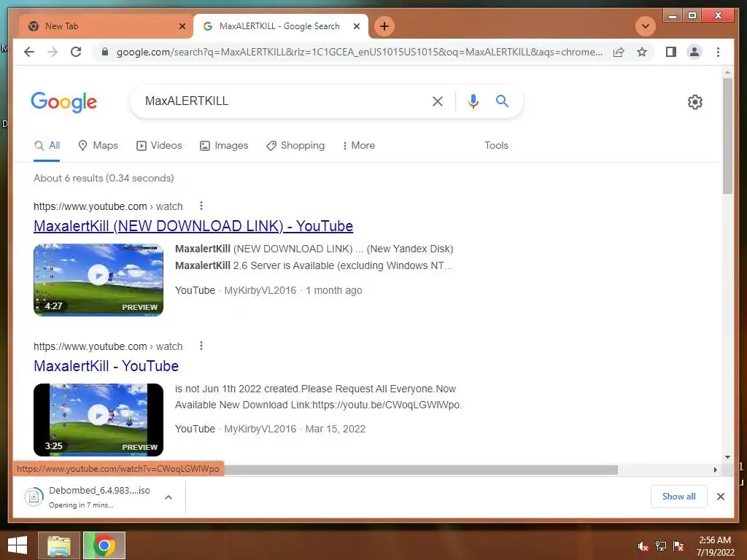Viewport: 747px width, 560px height.
Task: Click the Chrome taskbar icon
Action: click(104, 545)
